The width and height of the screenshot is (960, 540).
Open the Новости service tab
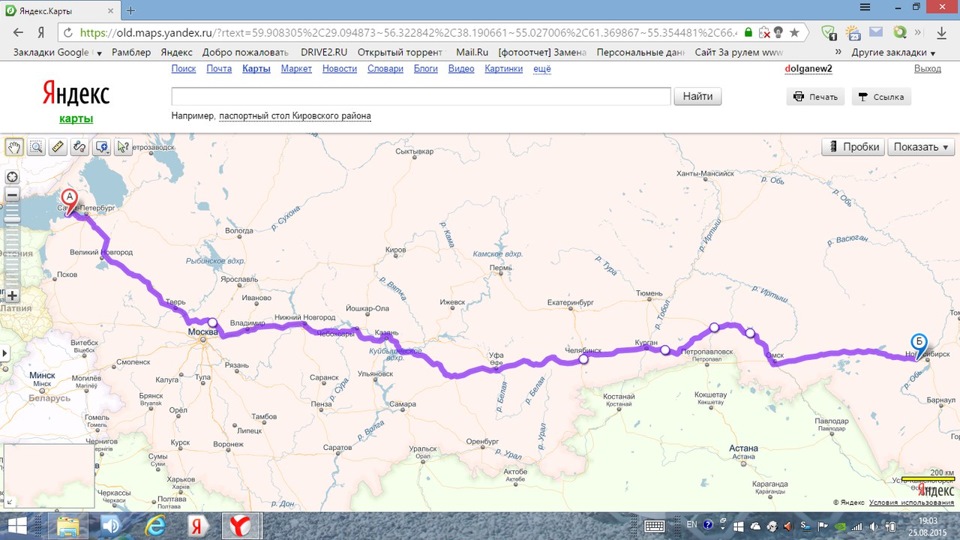tap(339, 69)
